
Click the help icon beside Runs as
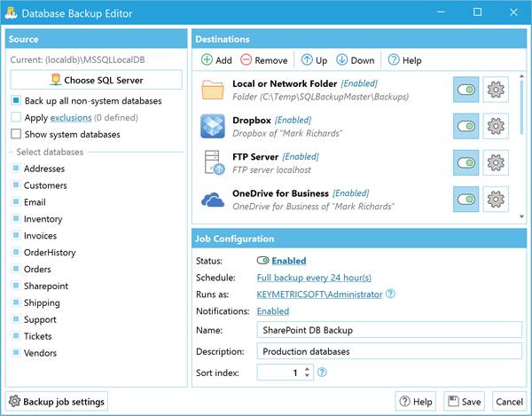[x=390, y=294]
